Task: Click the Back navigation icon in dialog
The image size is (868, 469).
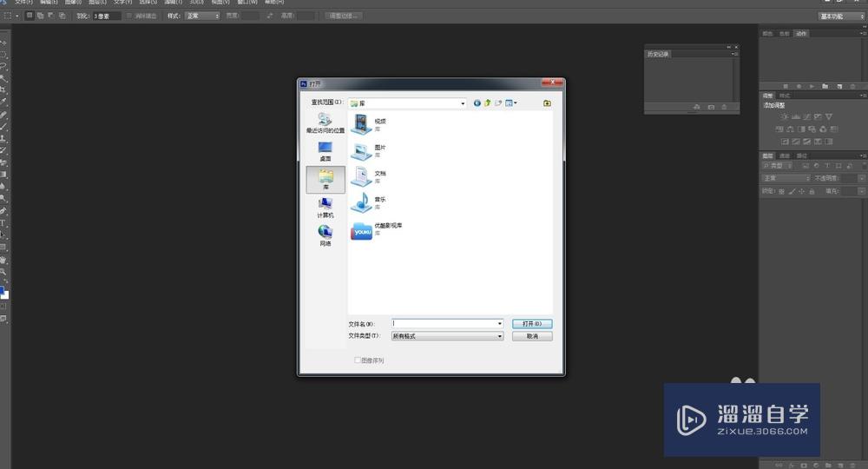Action: coord(477,103)
